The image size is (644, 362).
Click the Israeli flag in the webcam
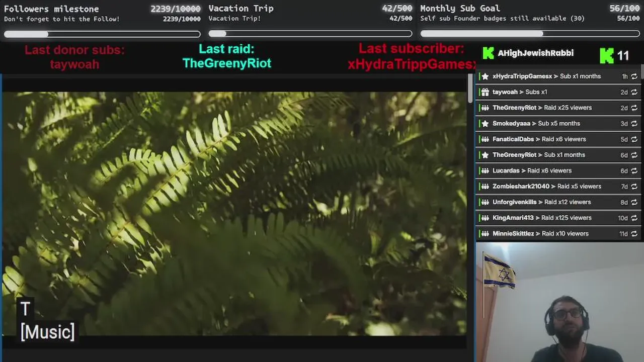click(499, 271)
